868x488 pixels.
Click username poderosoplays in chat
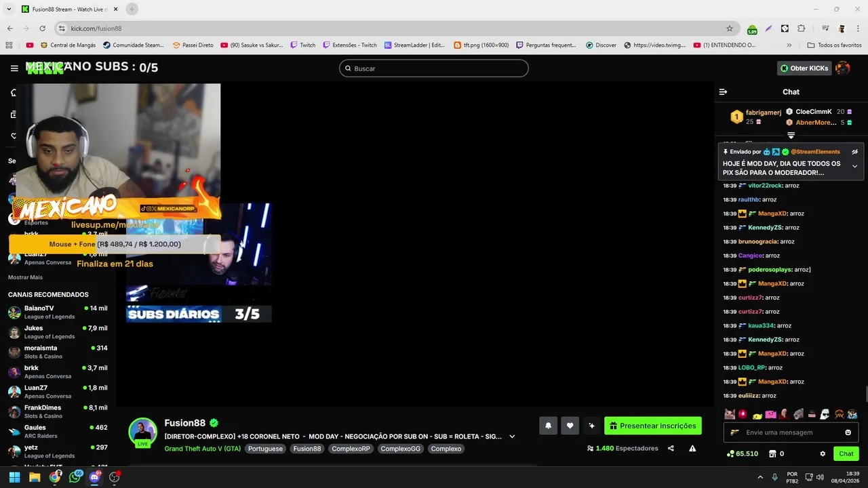[771, 270]
